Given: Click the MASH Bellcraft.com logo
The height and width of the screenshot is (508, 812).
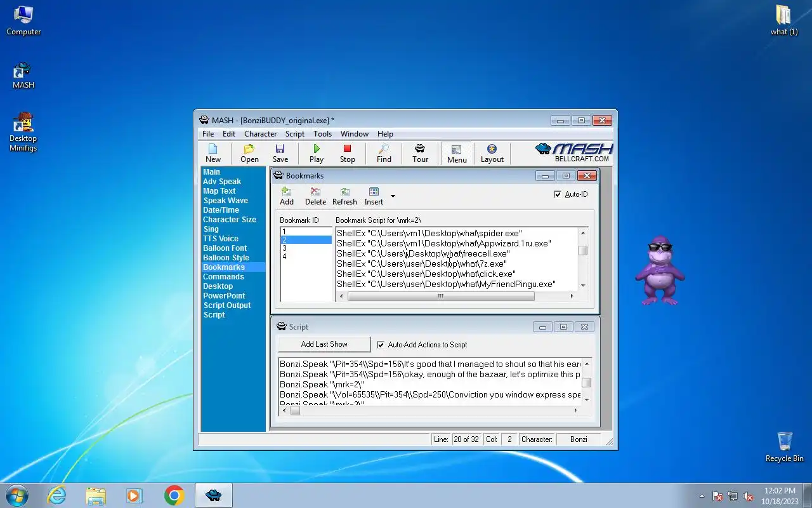Looking at the screenshot, I should pos(575,152).
